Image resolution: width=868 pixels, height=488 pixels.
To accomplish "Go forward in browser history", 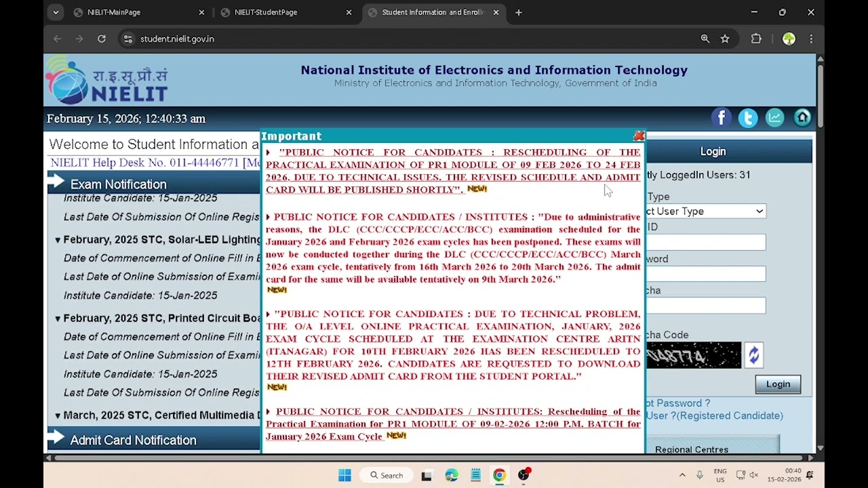I will (x=79, y=39).
